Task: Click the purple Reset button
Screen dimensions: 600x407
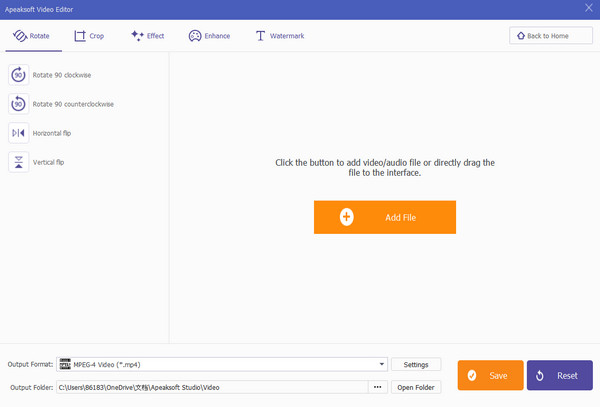Action: [560, 375]
